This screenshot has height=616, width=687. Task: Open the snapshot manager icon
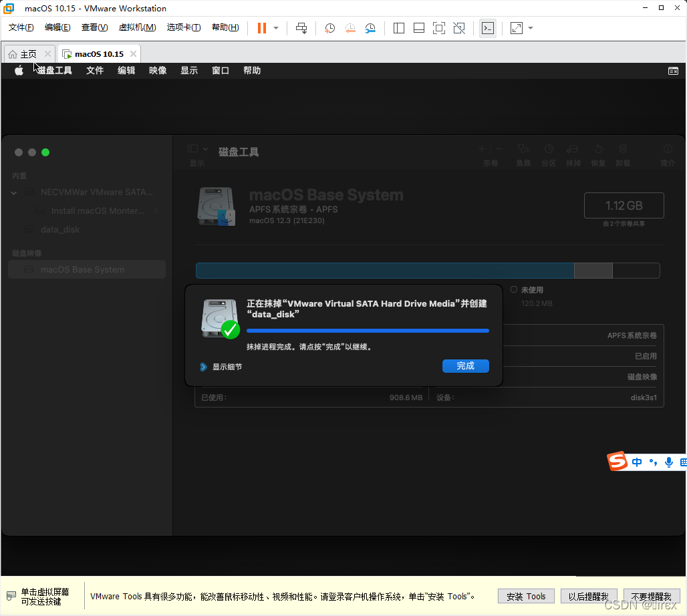[370, 28]
